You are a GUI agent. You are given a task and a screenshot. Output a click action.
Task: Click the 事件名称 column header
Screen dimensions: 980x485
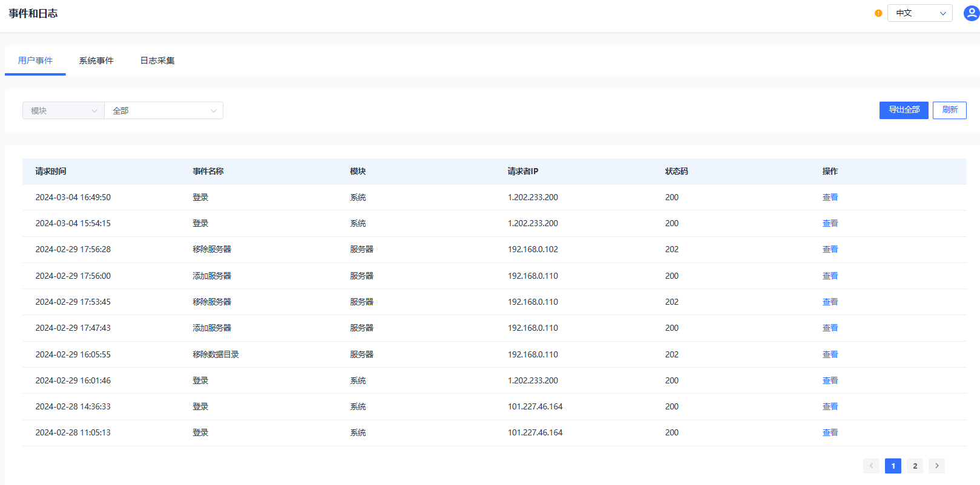208,171
